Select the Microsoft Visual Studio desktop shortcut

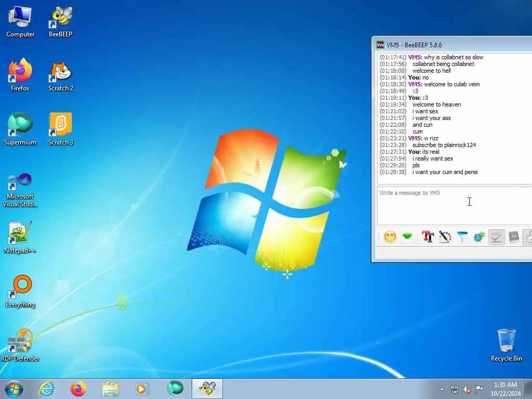(20, 190)
